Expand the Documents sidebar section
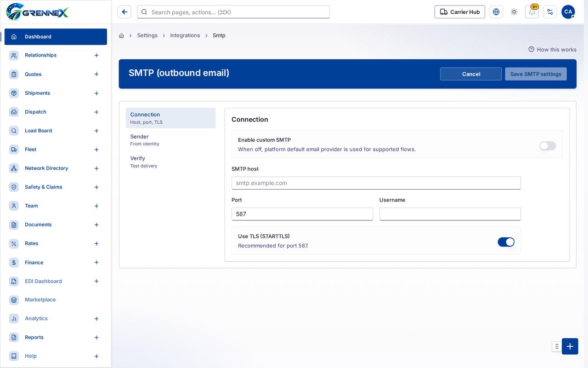588x368 pixels. click(x=96, y=225)
